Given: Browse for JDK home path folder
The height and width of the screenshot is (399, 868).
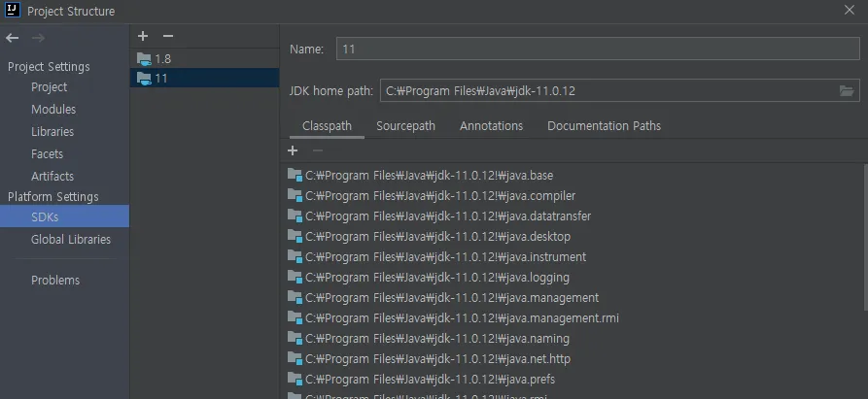Looking at the screenshot, I should pyautogui.click(x=847, y=90).
